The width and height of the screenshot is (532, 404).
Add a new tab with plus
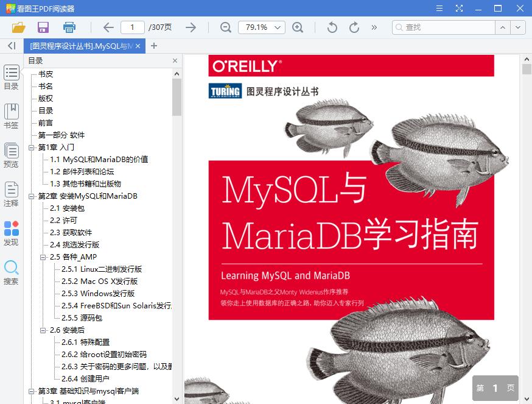[154, 46]
